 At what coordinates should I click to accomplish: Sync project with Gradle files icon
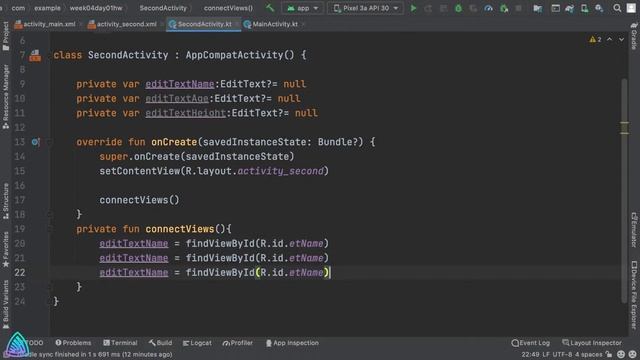(x=569, y=8)
